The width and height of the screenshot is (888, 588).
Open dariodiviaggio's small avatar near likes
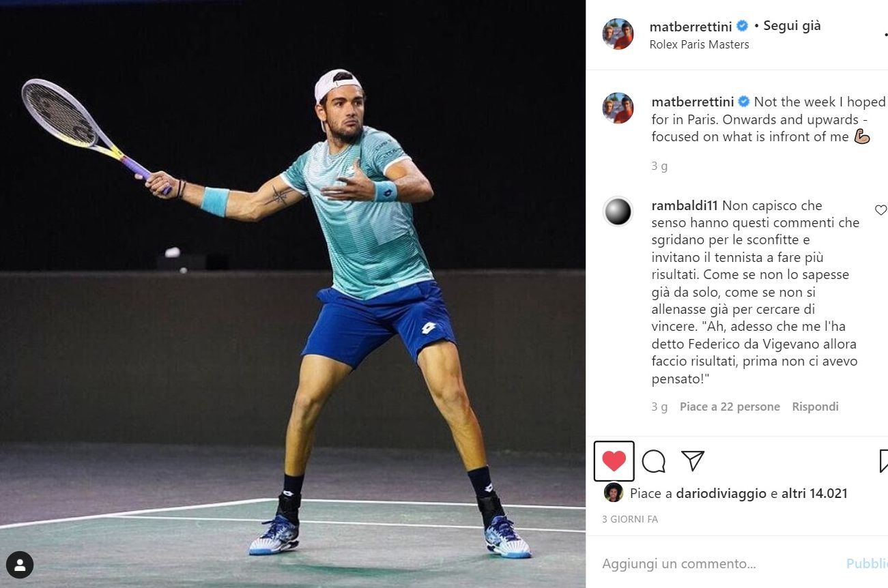(614, 493)
